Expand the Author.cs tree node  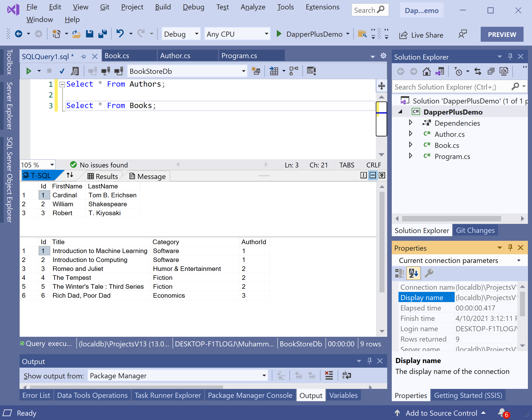click(x=410, y=134)
